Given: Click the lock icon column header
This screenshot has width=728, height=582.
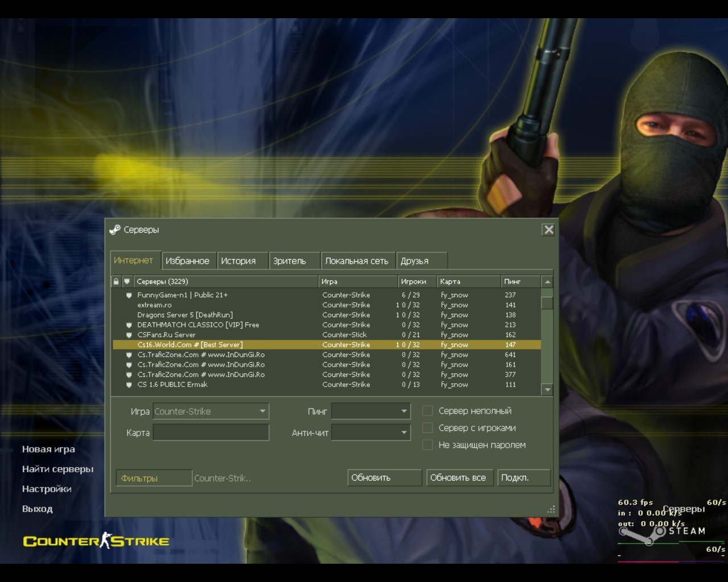Looking at the screenshot, I should coord(116,281).
